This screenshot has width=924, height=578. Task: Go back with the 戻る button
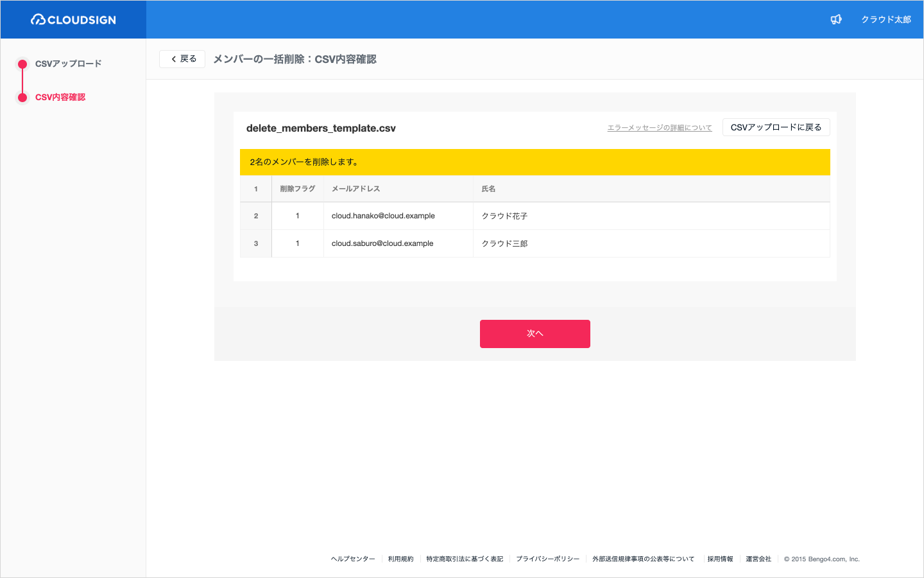click(x=182, y=59)
